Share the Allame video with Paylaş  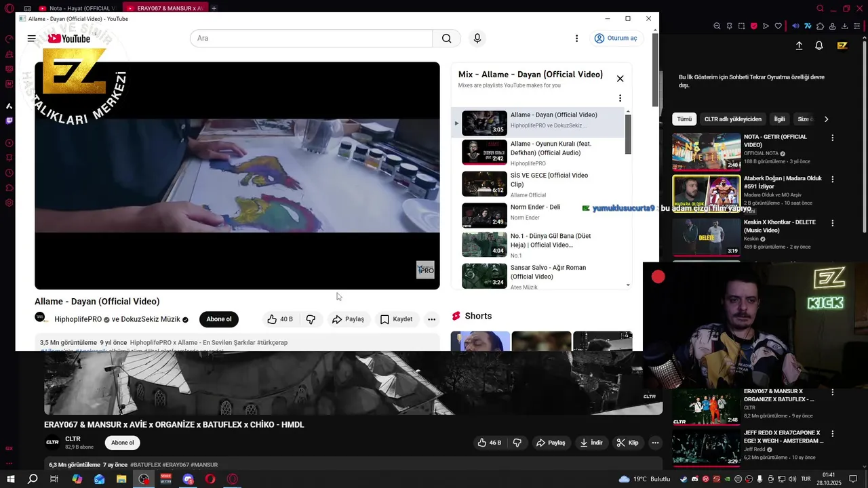[348, 319]
